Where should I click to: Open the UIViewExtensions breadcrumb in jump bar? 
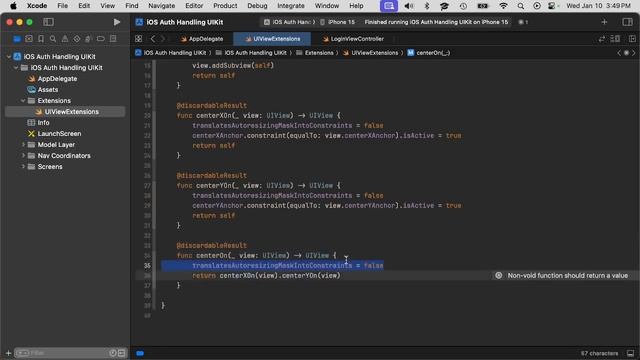tap(371, 53)
